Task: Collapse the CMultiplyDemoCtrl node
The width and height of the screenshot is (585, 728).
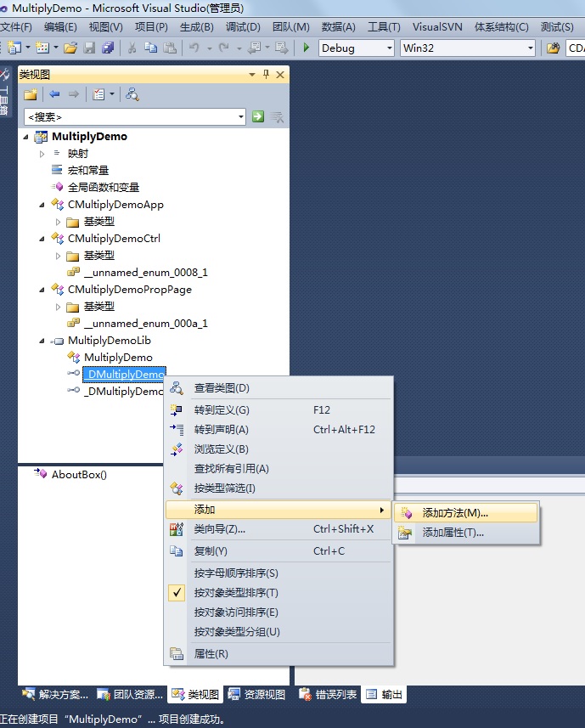Action: tap(42, 239)
